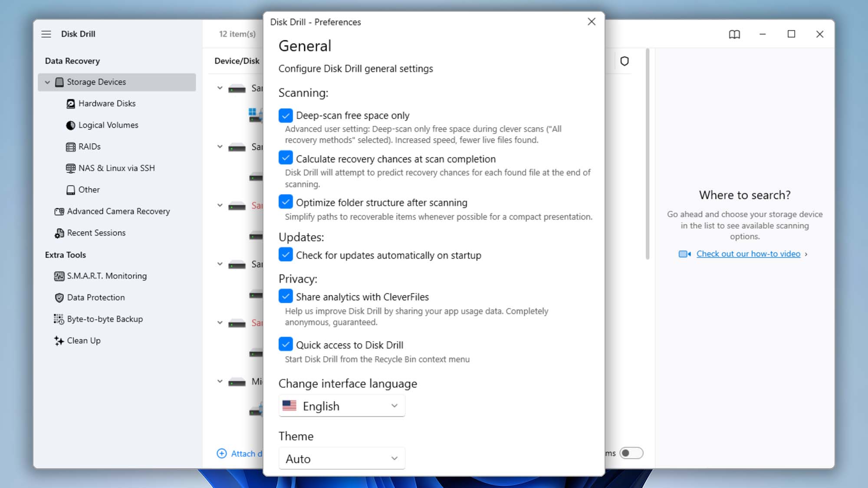Screen dimensions: 868x488
Task: Open the Theme Auto dropdown
Action: point(342,459)
